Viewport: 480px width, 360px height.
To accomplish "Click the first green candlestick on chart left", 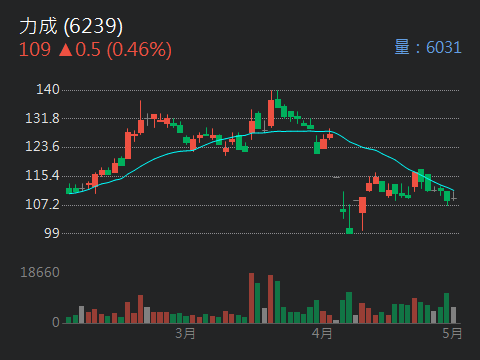I will [x=69, y=189].
